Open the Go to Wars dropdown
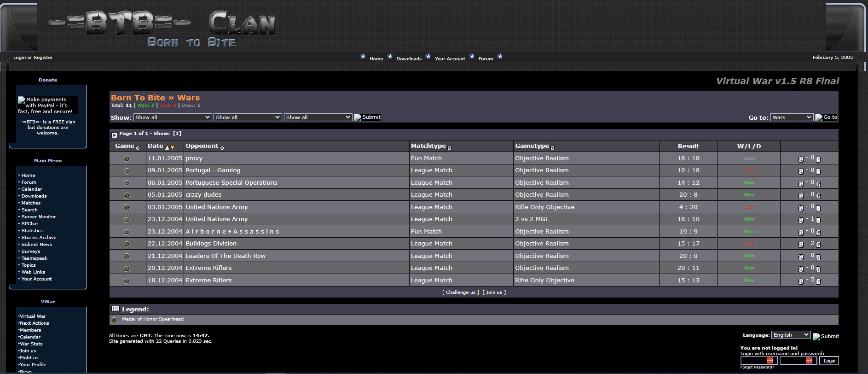868x374 pixels. coord(792,117)
